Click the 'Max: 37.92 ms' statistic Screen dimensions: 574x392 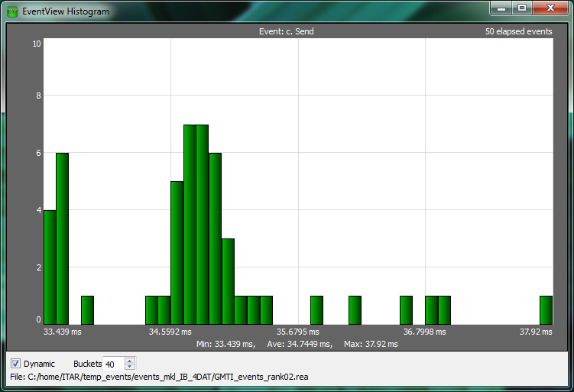pos(371,344)
